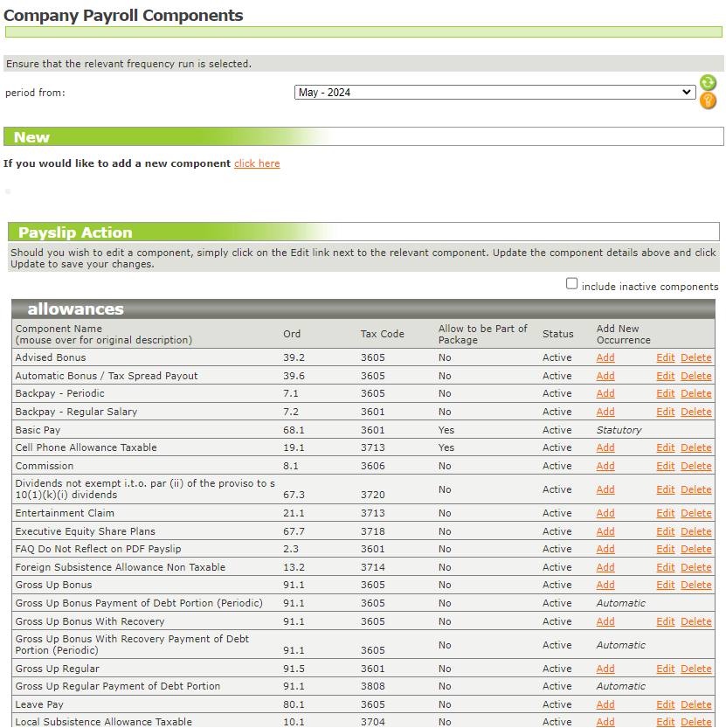Screen dimensions: 726x728
Task: Edit the Cell Phone Allowance Taxable row
Action: (x=666, y=447)
